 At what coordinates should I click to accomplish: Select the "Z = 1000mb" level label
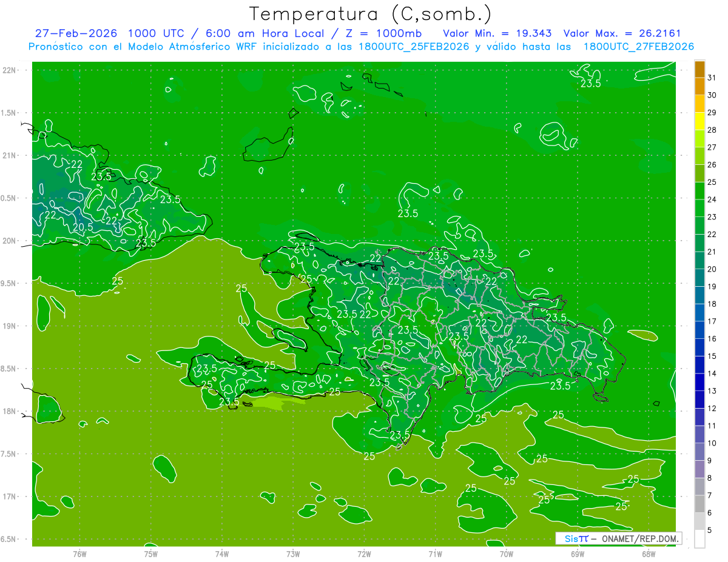tap(382, 33)
